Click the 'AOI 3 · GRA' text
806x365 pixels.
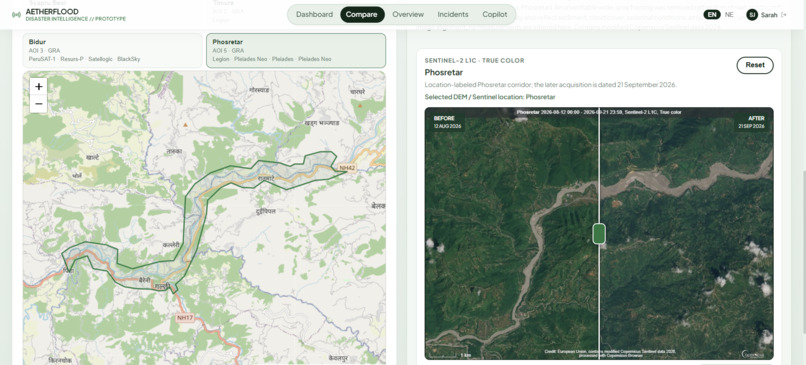tap(44, 51)
